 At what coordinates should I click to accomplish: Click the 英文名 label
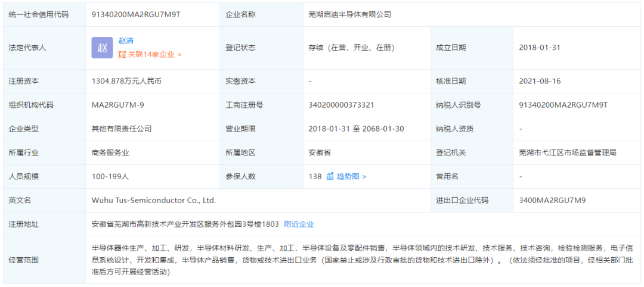tap(20, 201)
